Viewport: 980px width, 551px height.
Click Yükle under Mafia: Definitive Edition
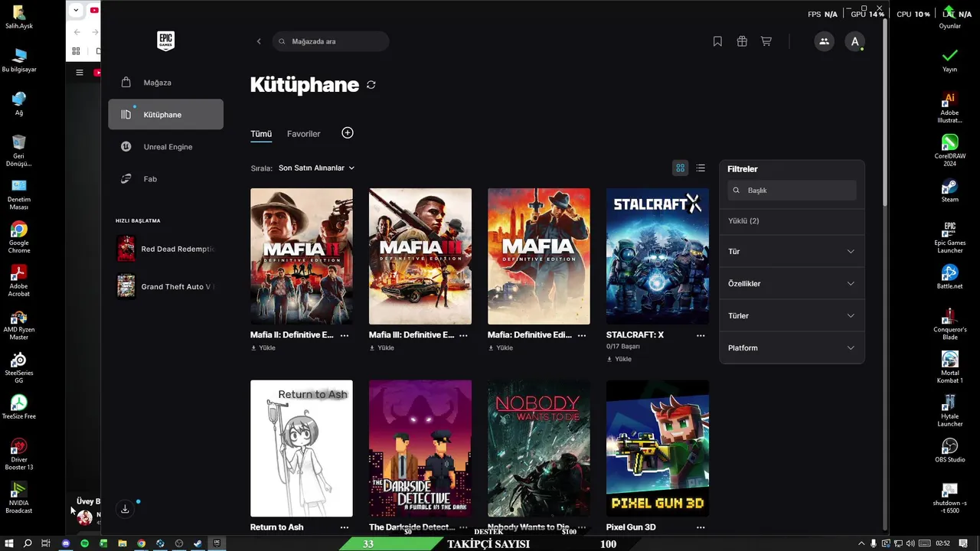(x=501, y=348)
